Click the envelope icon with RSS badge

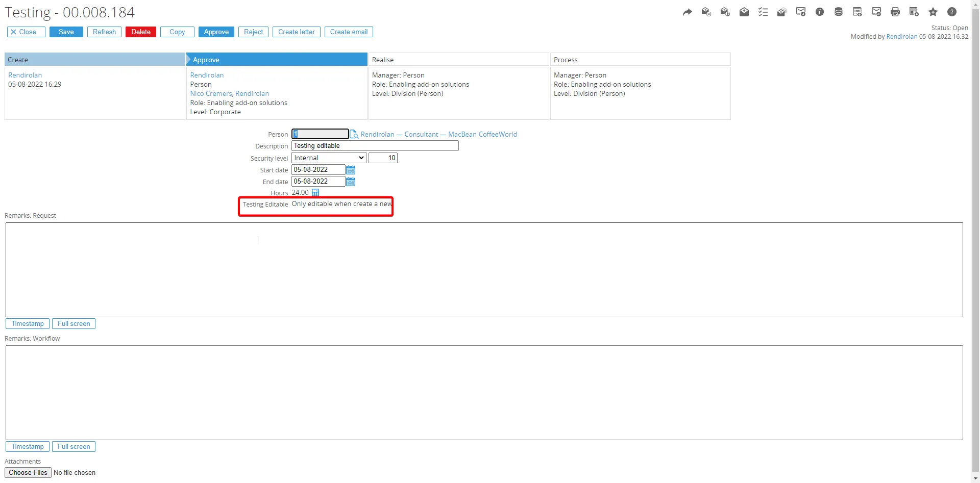coord(706,12)
